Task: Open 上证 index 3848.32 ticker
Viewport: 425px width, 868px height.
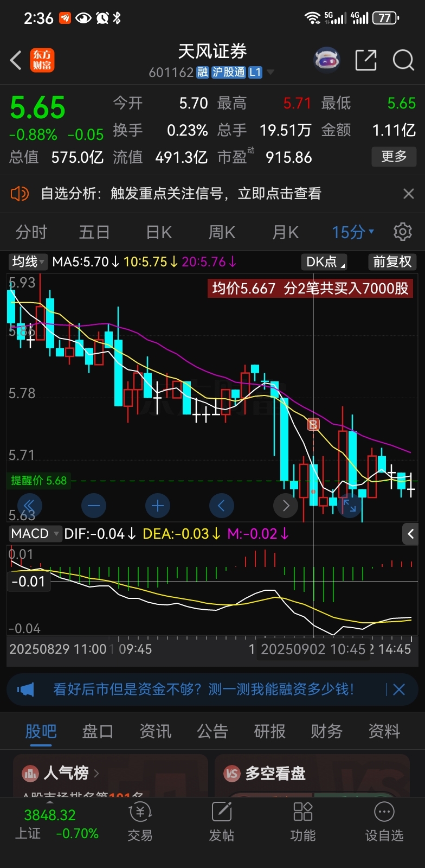Action: point(56,824)
